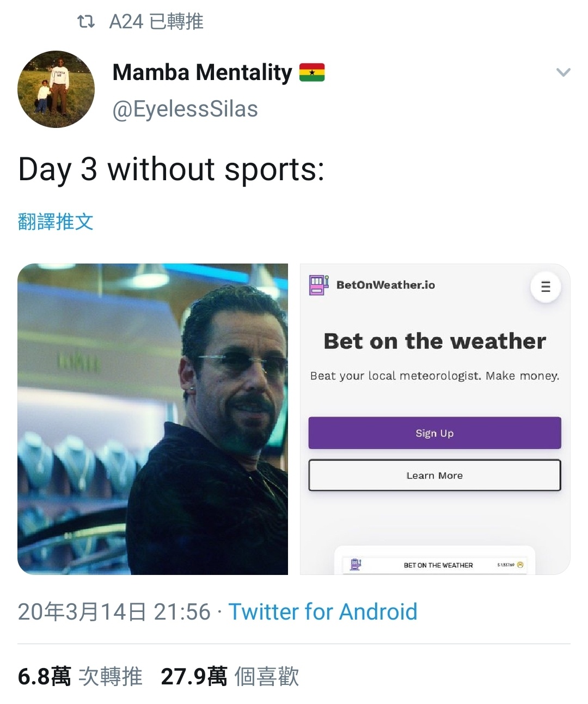
Task: Tap the Bet on the weather headline
Action: coord(434,341)
